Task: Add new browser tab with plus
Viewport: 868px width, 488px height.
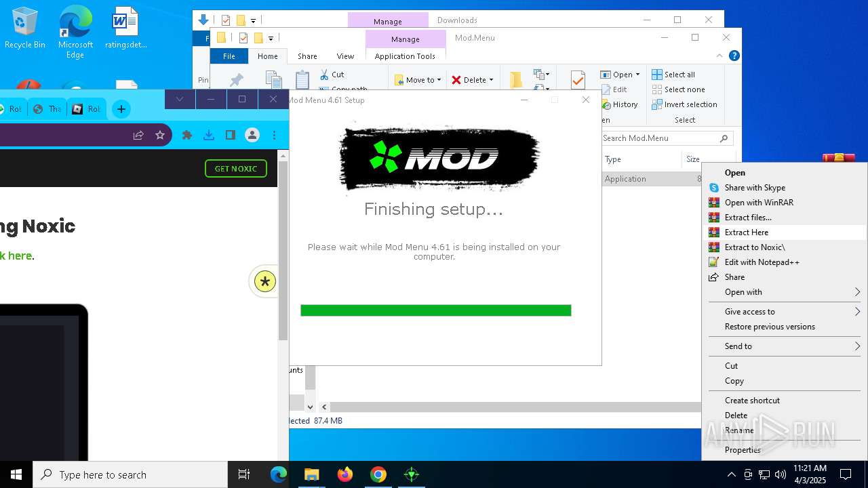Action: point(121,108)
